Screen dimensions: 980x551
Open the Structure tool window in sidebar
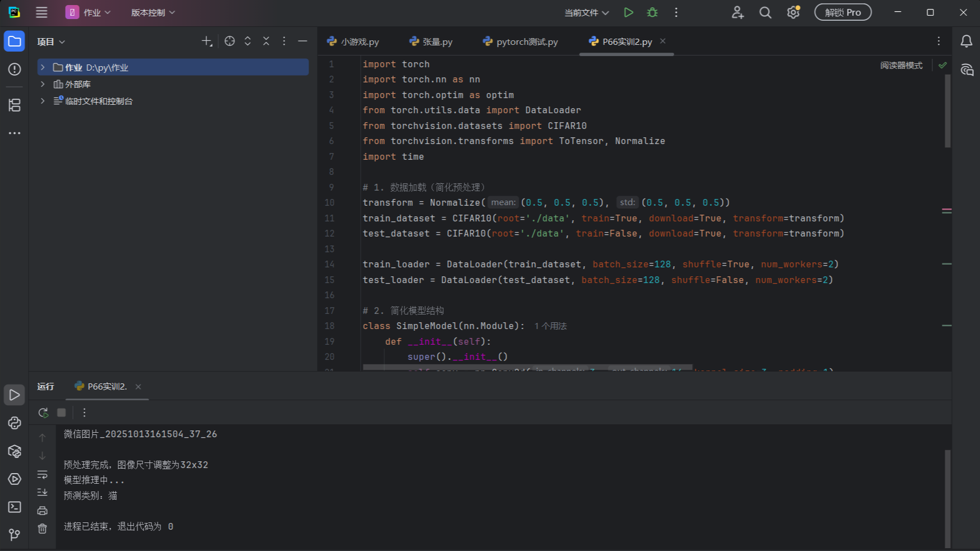tap(15, 105)
